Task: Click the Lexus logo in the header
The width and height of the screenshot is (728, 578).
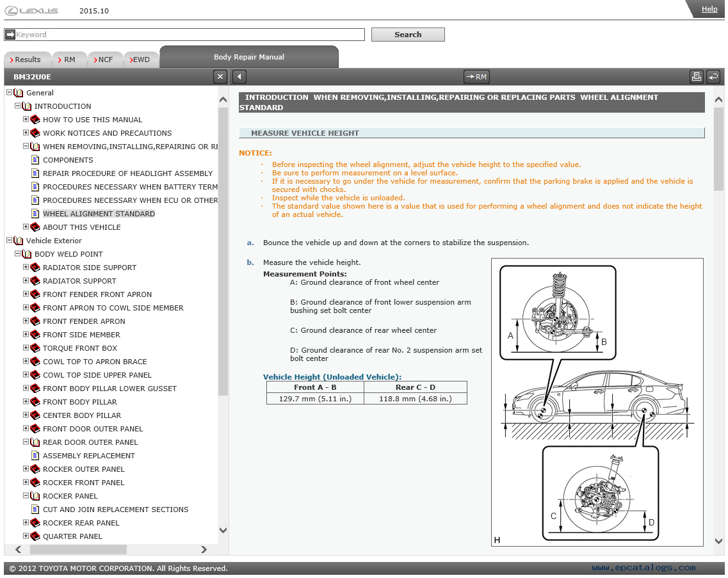Action: (31, 11)
